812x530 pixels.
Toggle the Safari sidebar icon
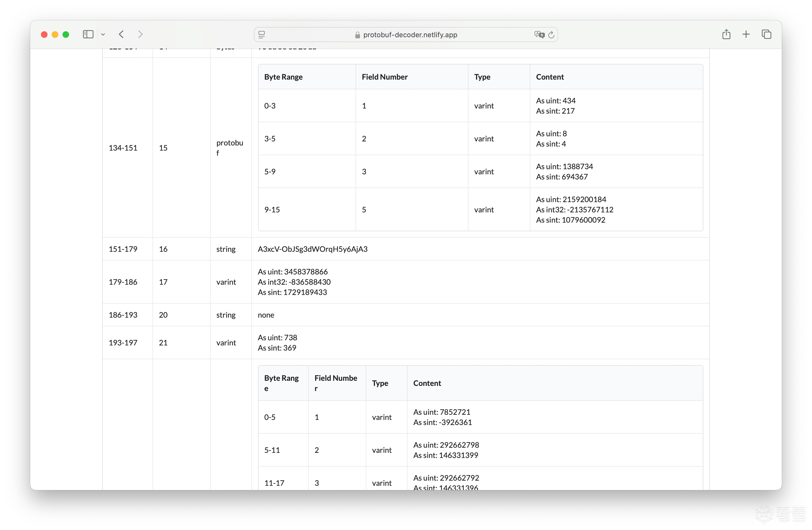pyautogui.click(x=88, y=35)
